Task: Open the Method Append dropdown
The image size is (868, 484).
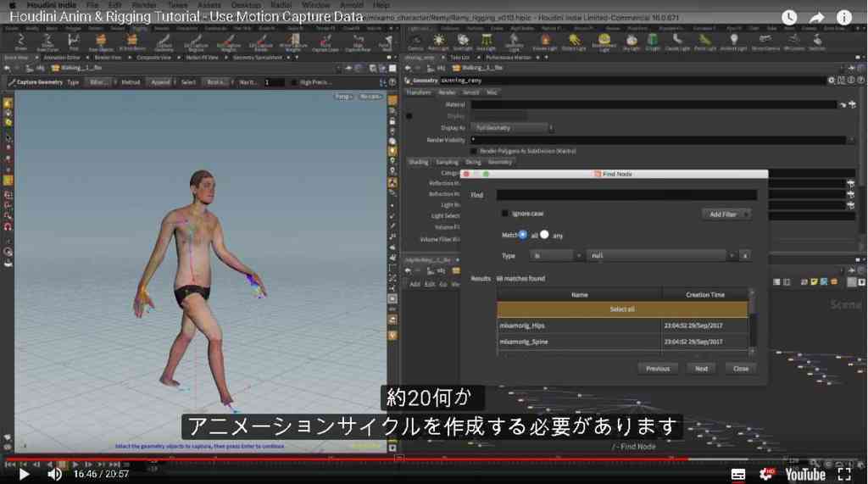Action: (161, 82)
